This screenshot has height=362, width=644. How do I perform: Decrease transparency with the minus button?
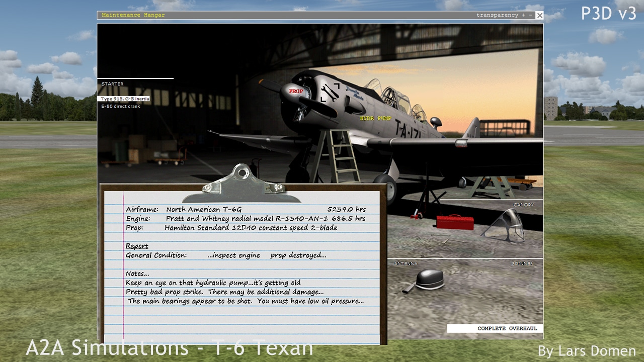pos(530,15)
